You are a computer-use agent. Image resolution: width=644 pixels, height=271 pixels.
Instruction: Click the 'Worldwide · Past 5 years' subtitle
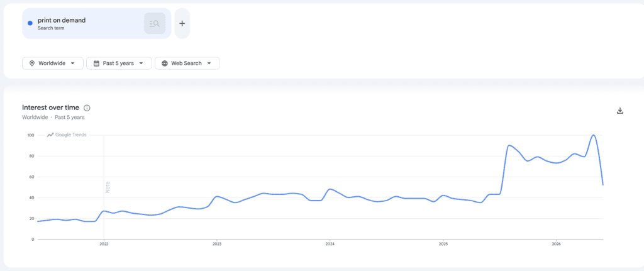pyautogui.click(x=53, y=118)
